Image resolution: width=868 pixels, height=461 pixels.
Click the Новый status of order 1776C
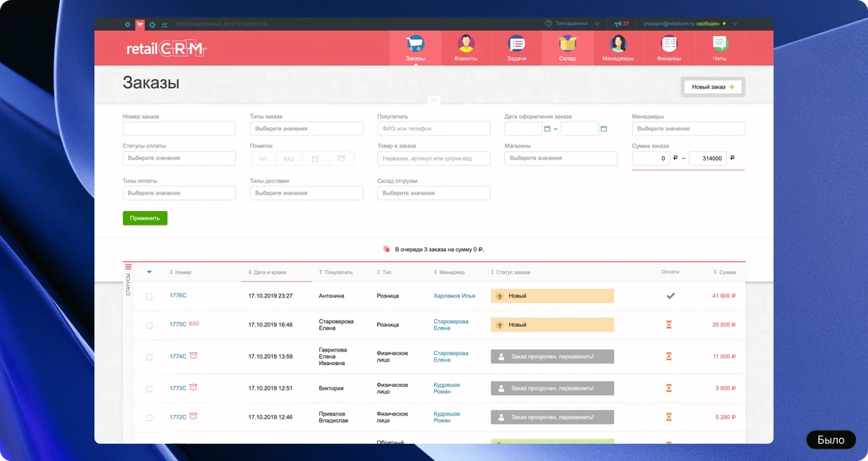pos(552,296)
